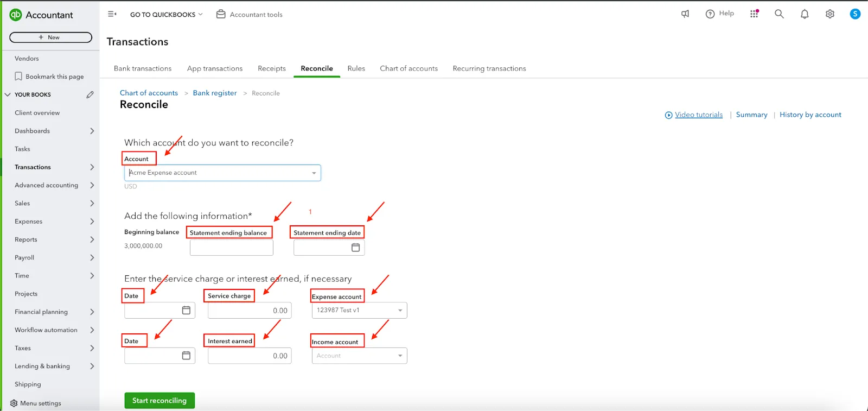This screenshot has width=868, height=411.
Task: Open notifications bell icon
Action: (805, 14)
